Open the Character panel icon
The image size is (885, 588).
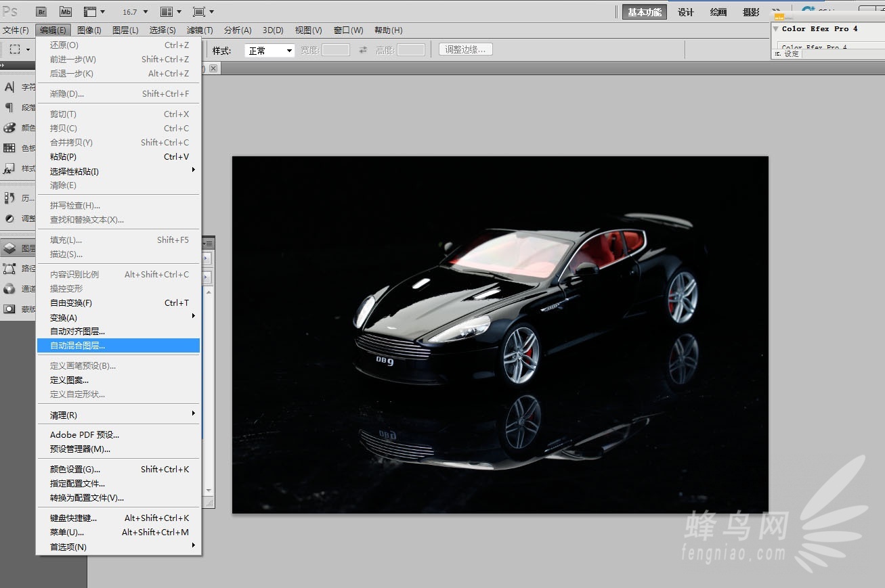click(9, 87)
